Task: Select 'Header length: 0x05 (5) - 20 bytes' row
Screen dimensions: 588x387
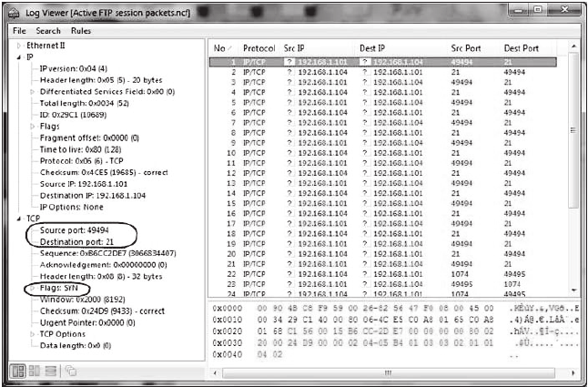Action: click(x=101, y=80)
